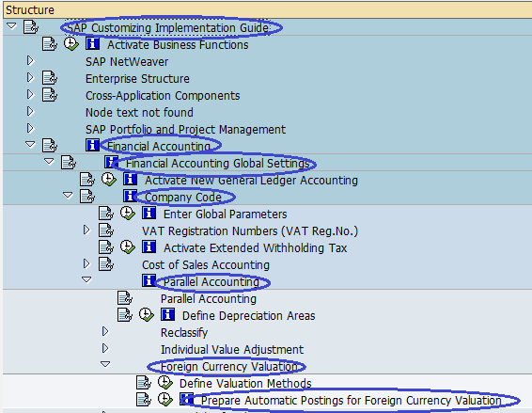The height and width of the screenshot is (413, 532).
Task: Open documentation icon for Define Depreciation Areas
Action: [125, 314]
